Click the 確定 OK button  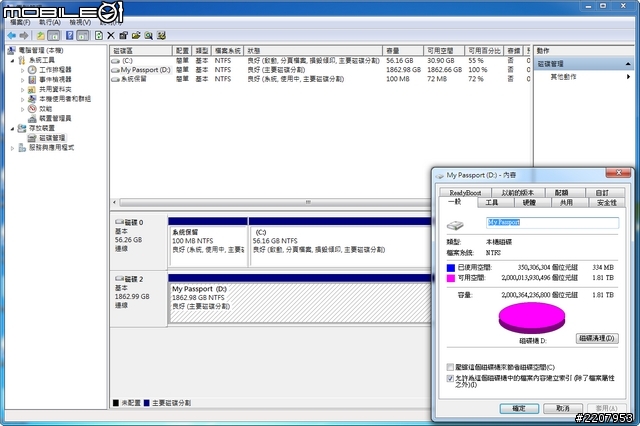pos(519,408)
